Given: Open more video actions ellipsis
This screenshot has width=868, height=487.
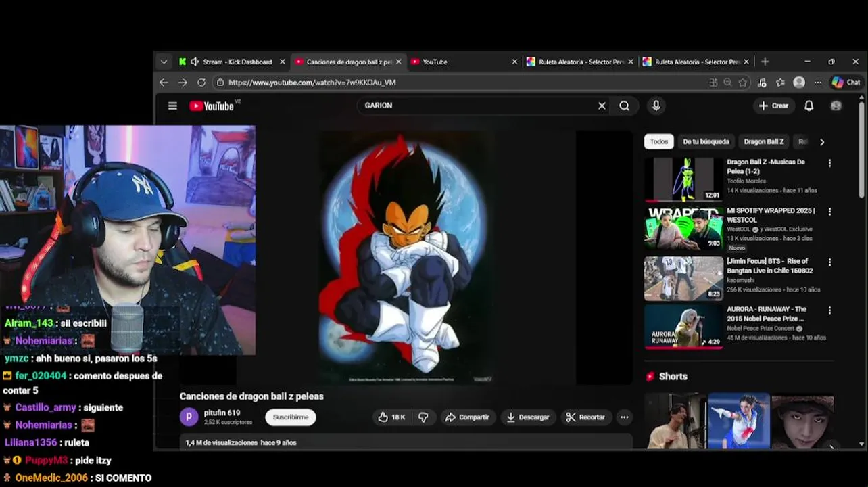Looking at the screenshot, I should 624,417.
